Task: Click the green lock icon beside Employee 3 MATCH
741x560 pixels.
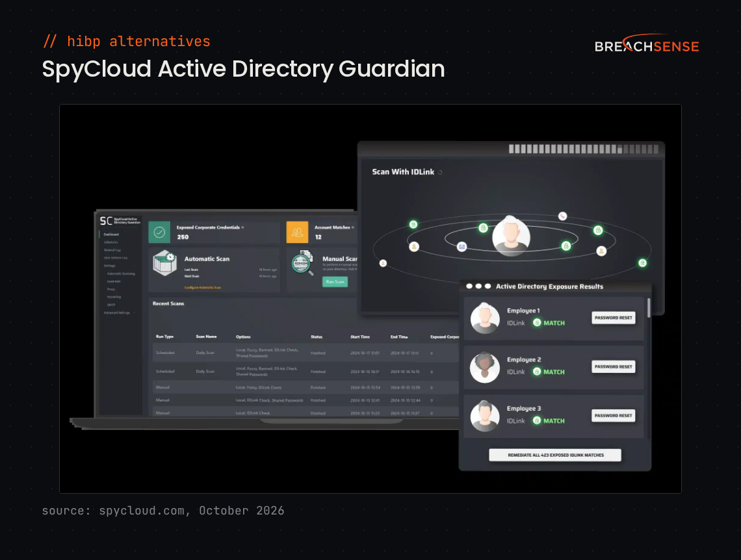Action: [x=537, y=421]
